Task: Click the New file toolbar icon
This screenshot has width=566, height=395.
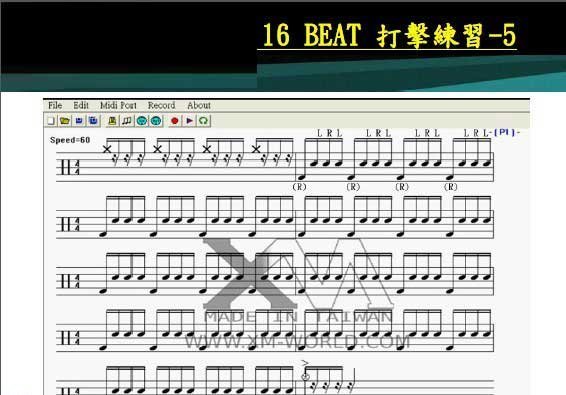Action: [x=51, y=121]
